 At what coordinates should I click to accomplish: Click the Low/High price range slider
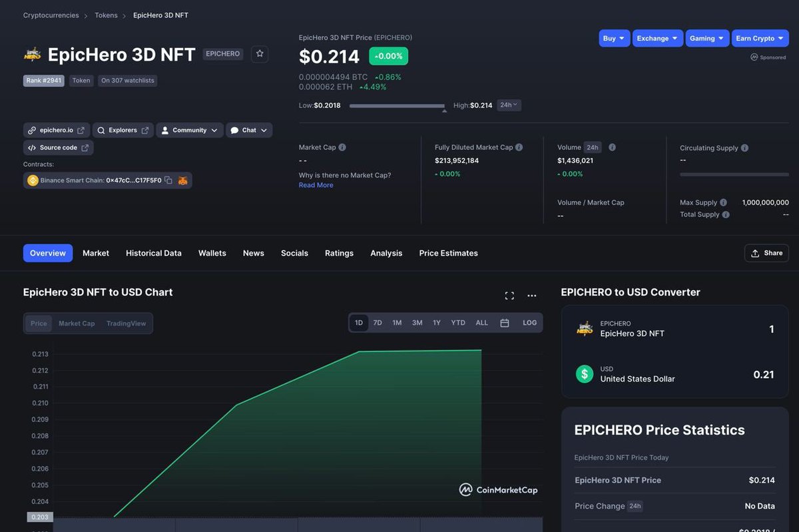(397, 106)
